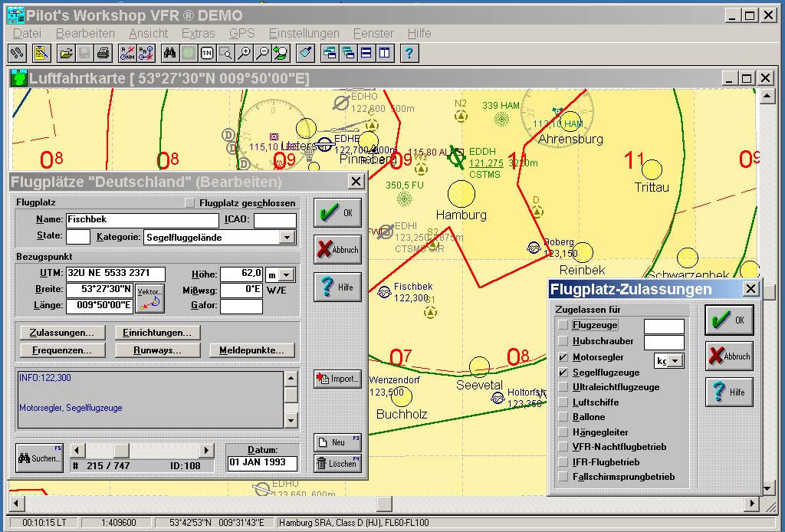
Task: Click the next record right arrow
Action: pos(206,451)
